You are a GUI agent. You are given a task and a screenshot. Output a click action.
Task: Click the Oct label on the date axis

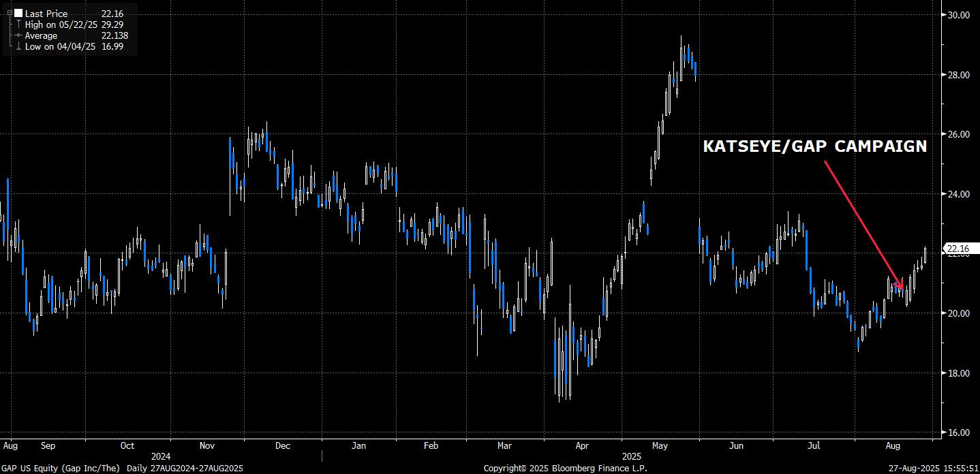point(127,446)
